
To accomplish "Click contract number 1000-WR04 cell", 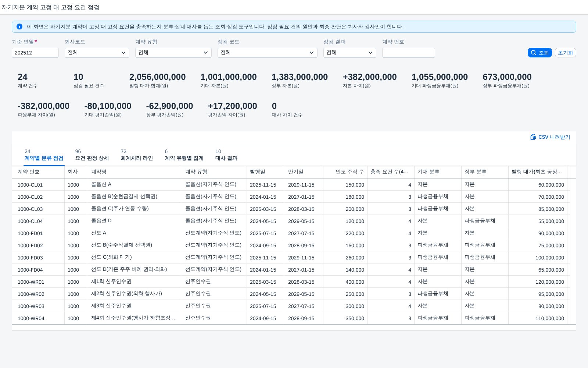I will pyautogui.click(x=38, y=318).
